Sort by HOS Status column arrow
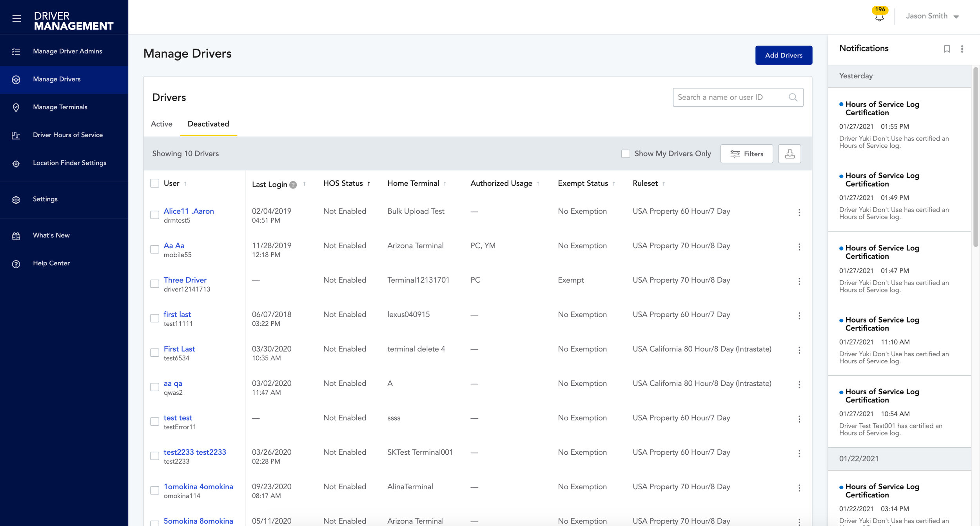Screen dimensions: 980x526 [368, 183]
